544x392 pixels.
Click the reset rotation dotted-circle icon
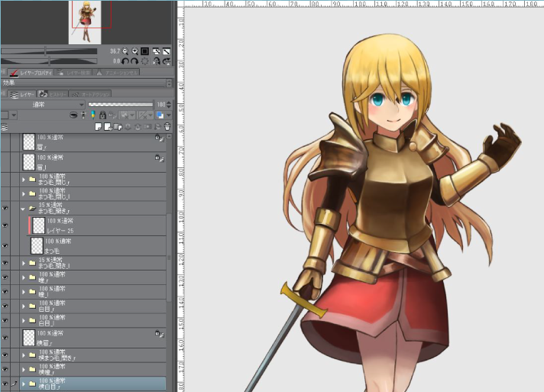[144, 61]
